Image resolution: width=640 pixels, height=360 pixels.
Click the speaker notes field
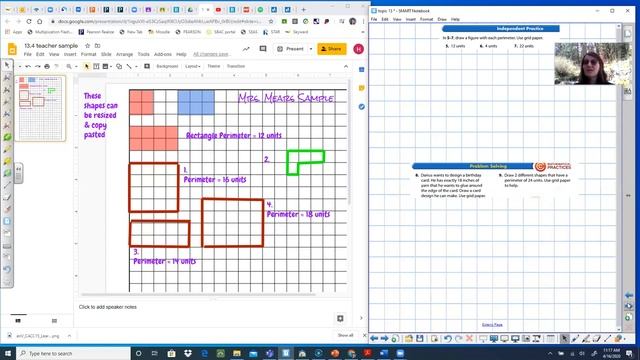(x=212, y=307)
